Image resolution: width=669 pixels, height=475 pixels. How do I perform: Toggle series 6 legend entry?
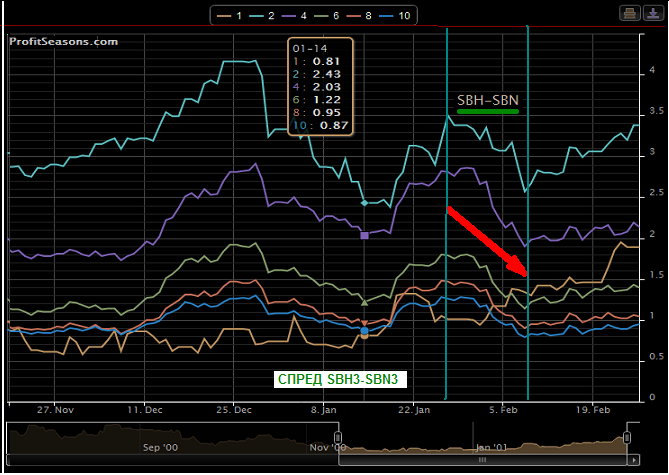pos(326,16)
